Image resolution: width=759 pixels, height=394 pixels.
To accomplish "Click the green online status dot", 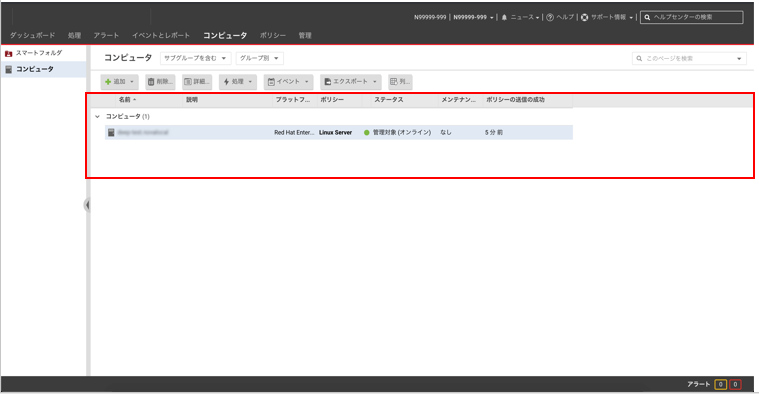I will (366, 133).
